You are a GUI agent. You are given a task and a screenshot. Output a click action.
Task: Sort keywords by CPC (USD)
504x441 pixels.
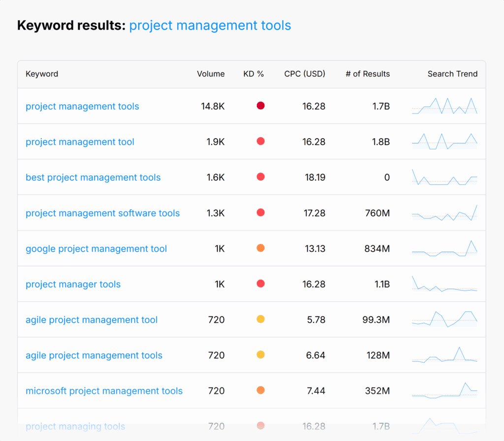[304, 74]
